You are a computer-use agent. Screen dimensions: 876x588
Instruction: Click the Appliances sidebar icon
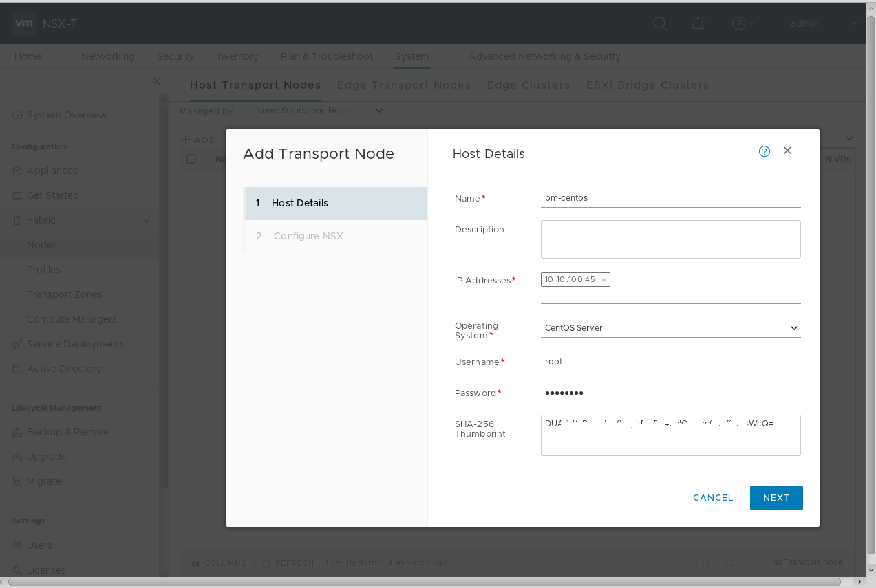[17, 171]
